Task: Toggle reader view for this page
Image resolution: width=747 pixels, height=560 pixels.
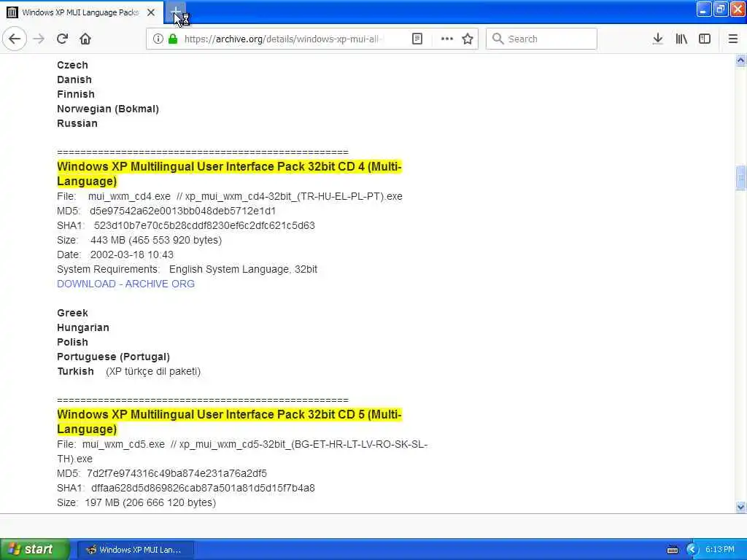Action: pos(417,39)
